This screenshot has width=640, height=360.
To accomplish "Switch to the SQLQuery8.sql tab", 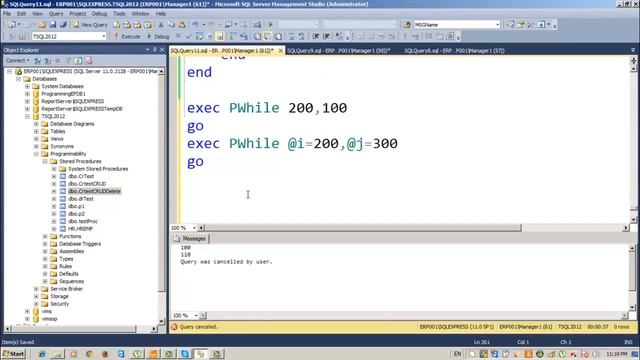I will (454, 51).
